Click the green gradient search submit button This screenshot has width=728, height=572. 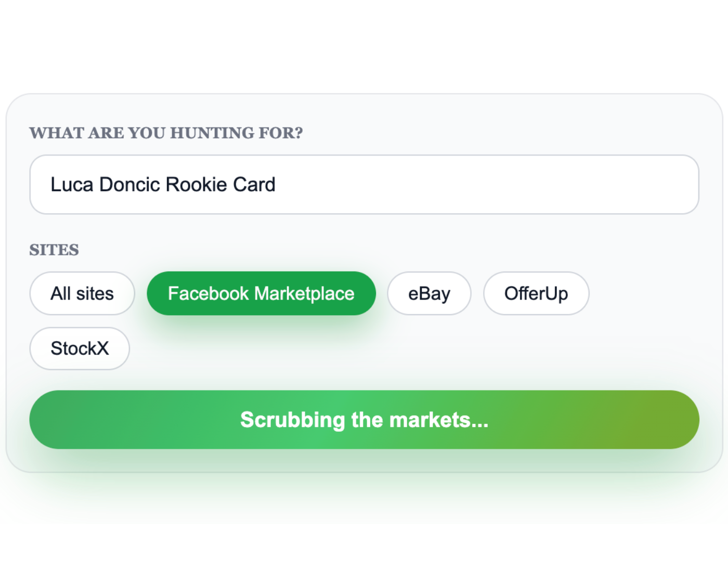click(x=364, y=420)
